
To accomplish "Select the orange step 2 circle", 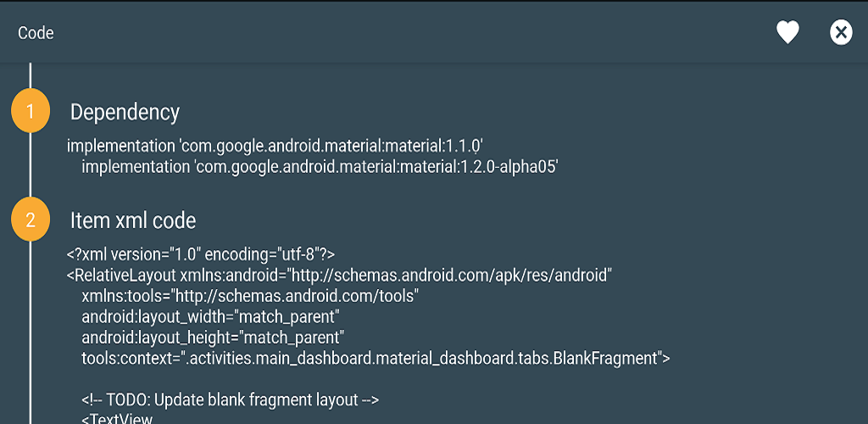I will tap(31, 219).
